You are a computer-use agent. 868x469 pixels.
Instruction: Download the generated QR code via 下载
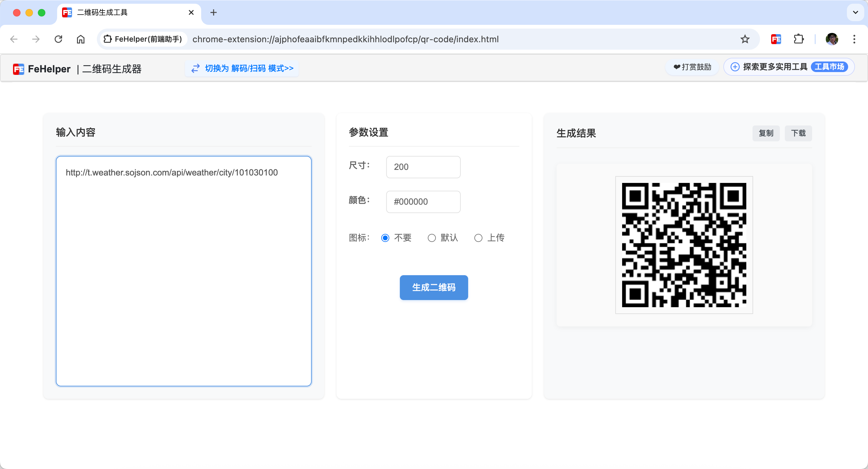coord(798,133)
